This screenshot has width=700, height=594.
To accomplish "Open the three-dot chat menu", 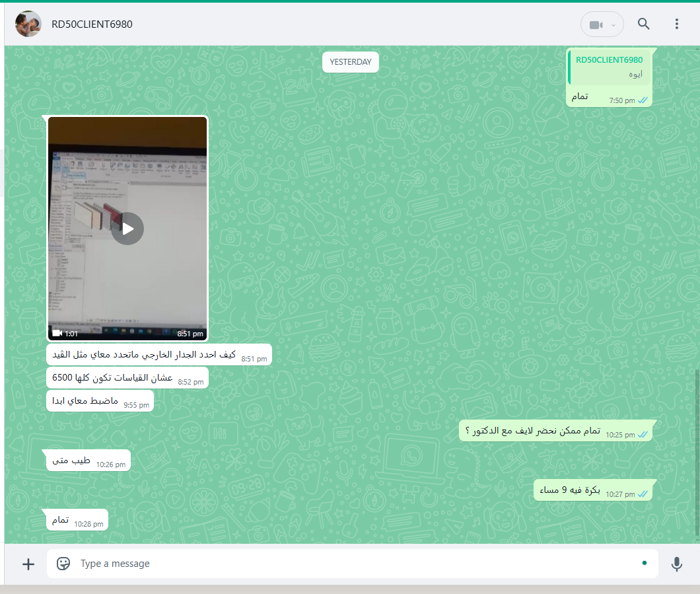I will pos(677,24).
